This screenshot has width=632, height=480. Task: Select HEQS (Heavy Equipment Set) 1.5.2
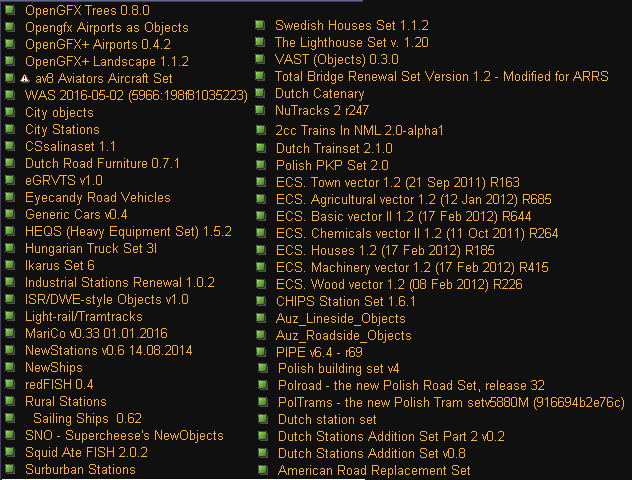128,231
